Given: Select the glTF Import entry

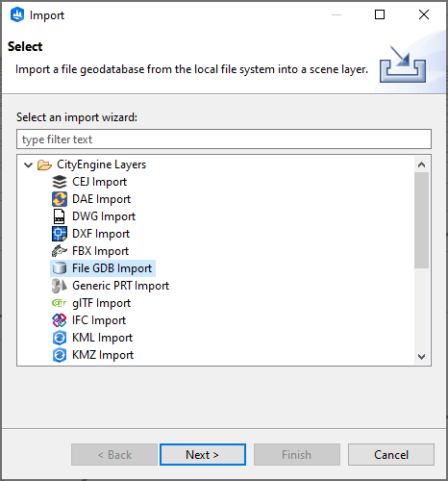Looking at the screenshot, I should click(101, 303).
